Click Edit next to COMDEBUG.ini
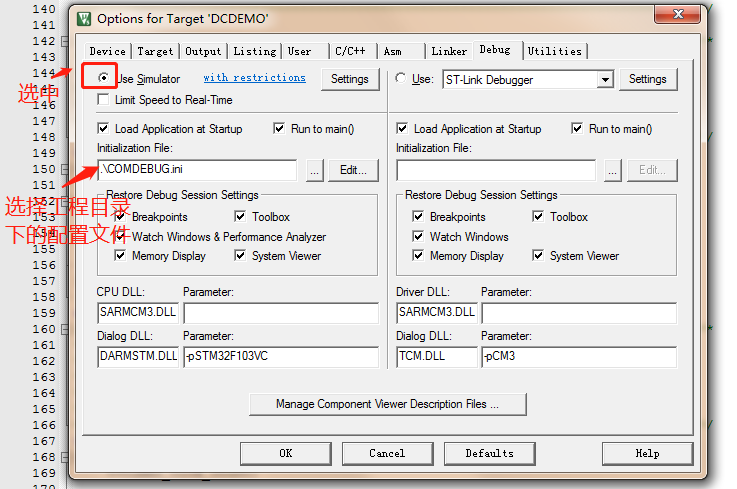The image size is (737, 489). [x=353, y=170]
